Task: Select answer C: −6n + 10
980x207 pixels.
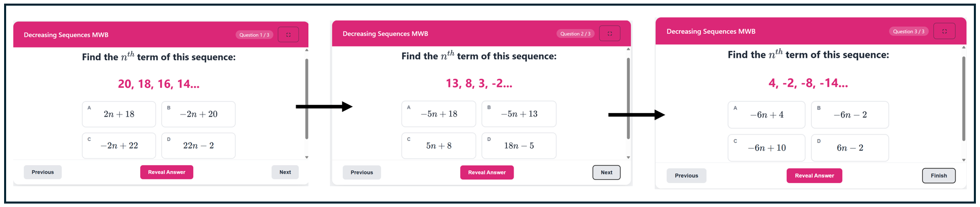Action: click(x=767, y=148)
